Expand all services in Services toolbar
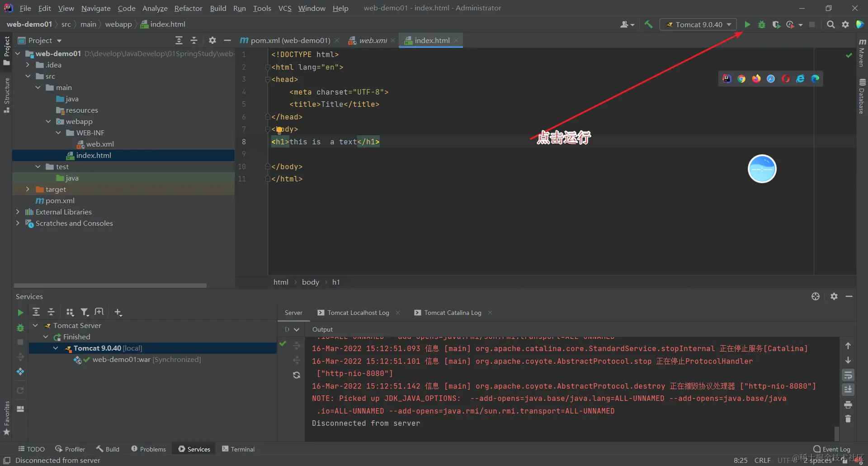 pyautogui.click(x=36, y=312)
